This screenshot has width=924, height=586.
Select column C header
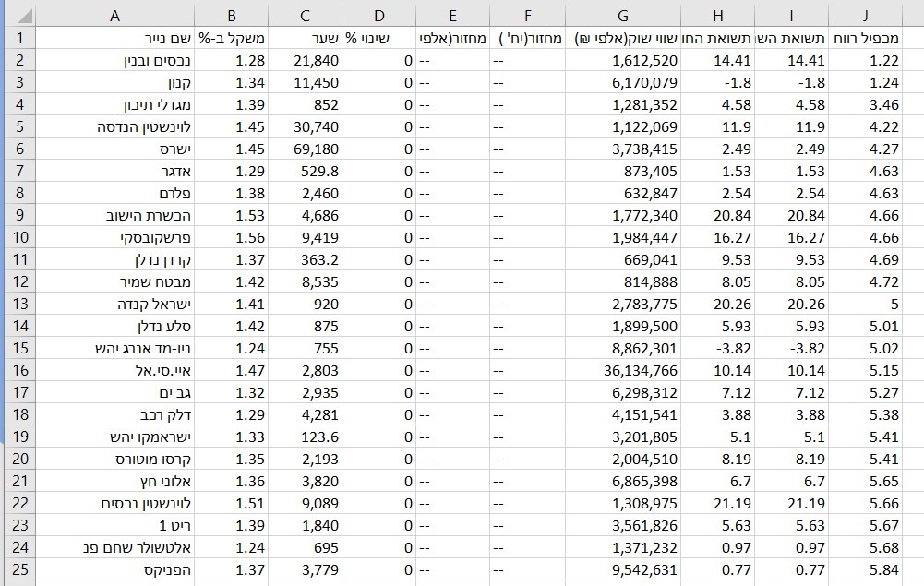(305, 16)
